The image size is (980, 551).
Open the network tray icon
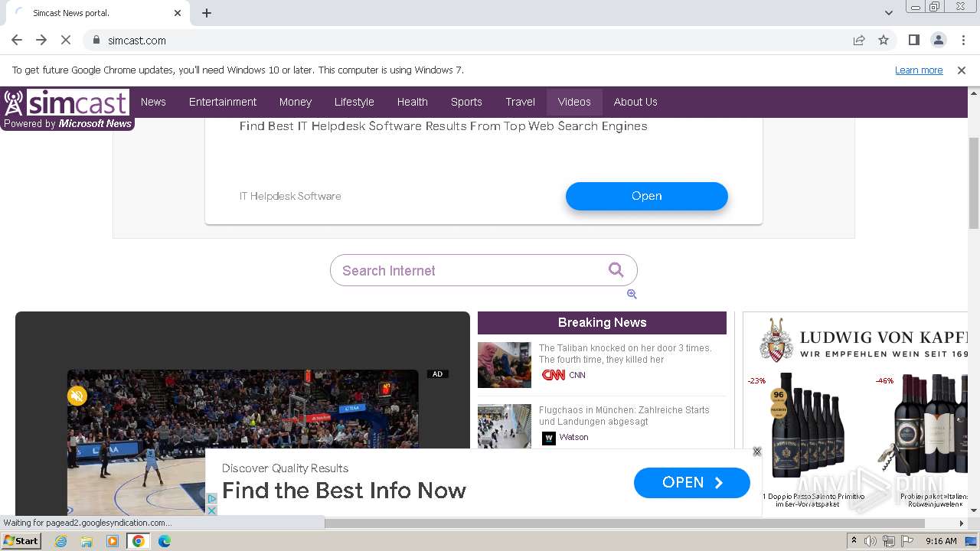889,541
